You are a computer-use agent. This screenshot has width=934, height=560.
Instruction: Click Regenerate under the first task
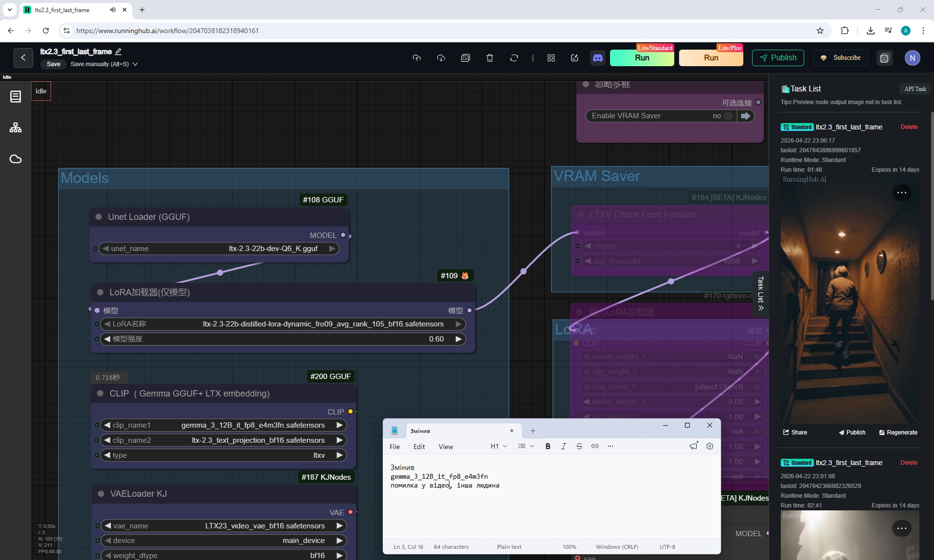tap(898, 433)
